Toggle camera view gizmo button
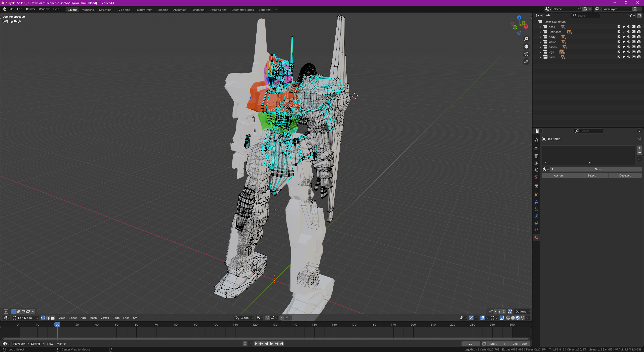This screenshot has width=644, height=352. tap(526, 54)
